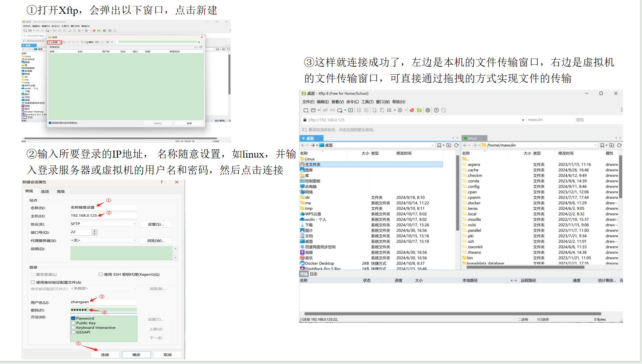Click the list view icon in the right Xftp toolbar

[389, 110]
